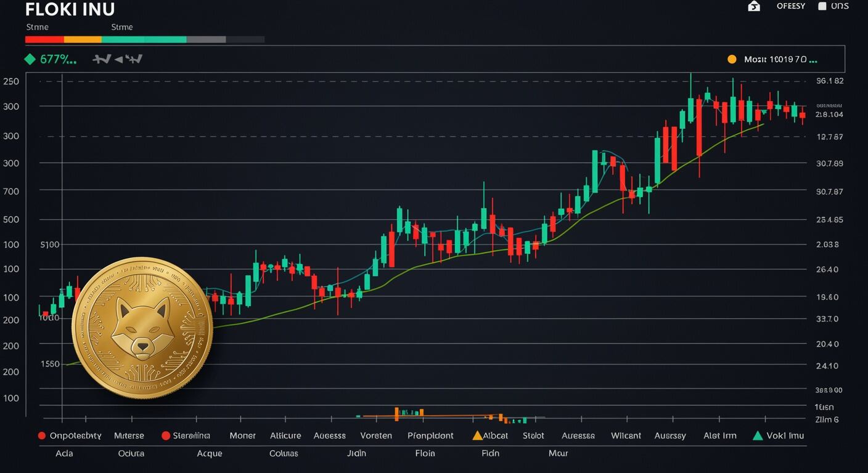Click the orange dot next to Mosit

[732, 60]
